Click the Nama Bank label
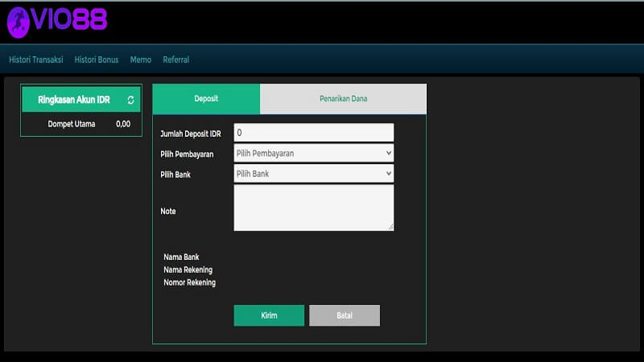Image resolution: width=644 pixels, height=362 pixels. (181, 257)
